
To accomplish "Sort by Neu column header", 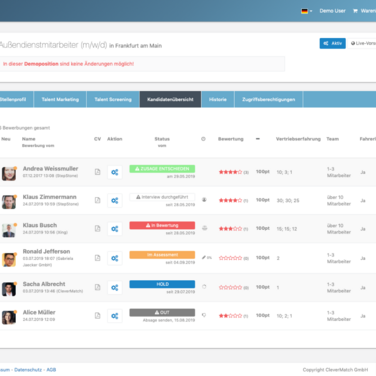I will [x=6, y=139].
